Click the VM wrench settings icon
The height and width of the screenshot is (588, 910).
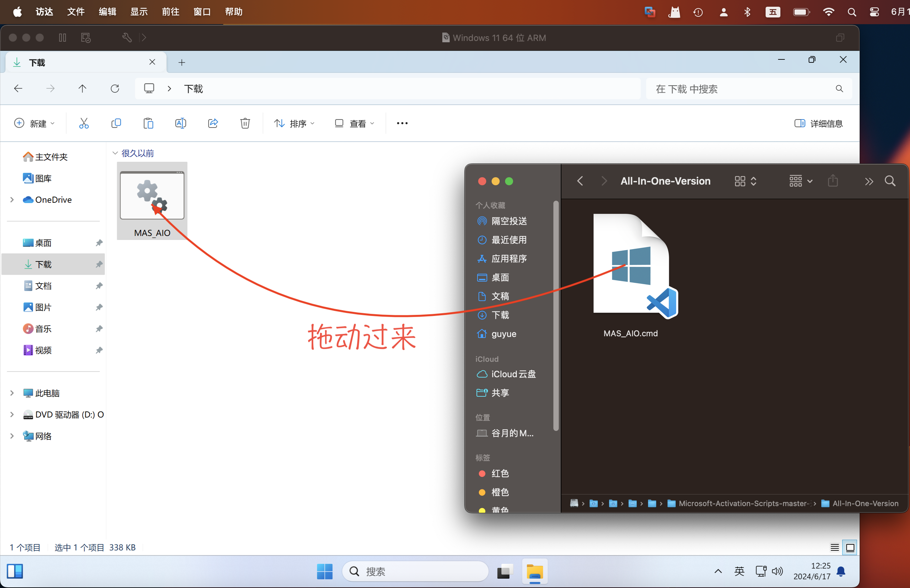coord(127,37)
